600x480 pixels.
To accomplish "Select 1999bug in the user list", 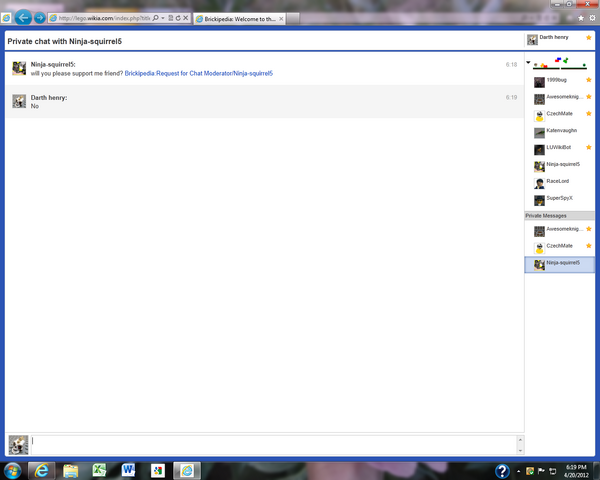I will point(556,80).
